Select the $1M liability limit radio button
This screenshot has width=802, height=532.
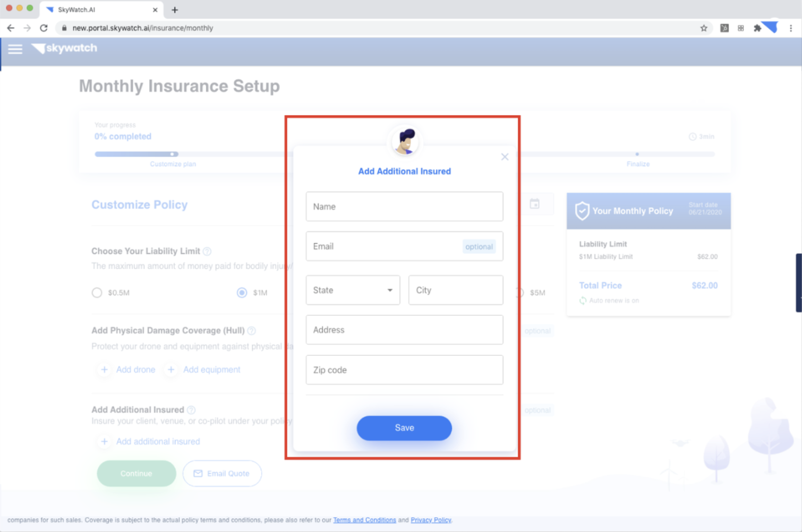(242, 293)
